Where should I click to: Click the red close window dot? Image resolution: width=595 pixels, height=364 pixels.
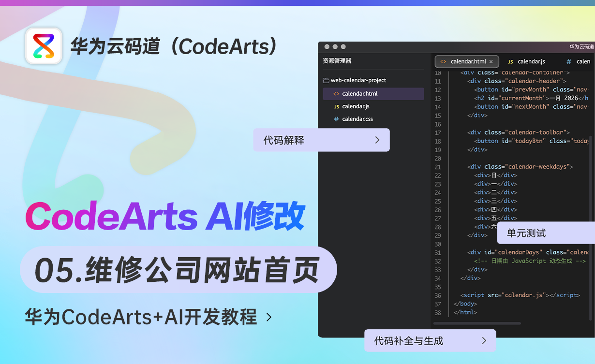[327, 47]
